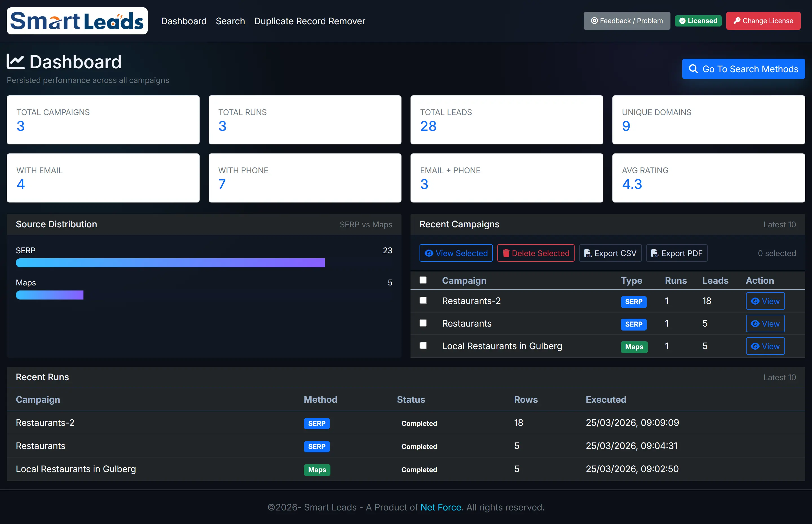
Task: Check the select-all checkbox in campaign table
Action: pyautogui.click(x=423, y=280)
